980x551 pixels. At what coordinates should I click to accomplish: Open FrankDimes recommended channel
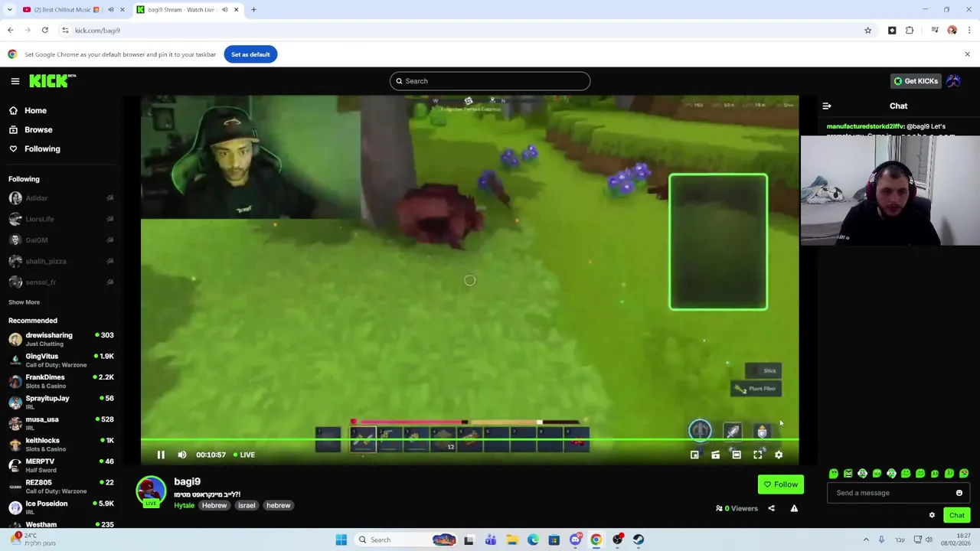pos(61,381)
